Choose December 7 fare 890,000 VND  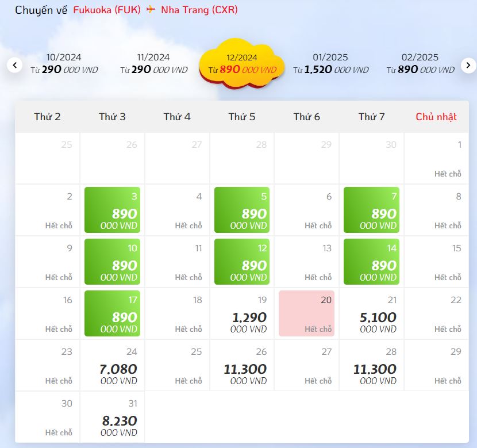point(371,210)
